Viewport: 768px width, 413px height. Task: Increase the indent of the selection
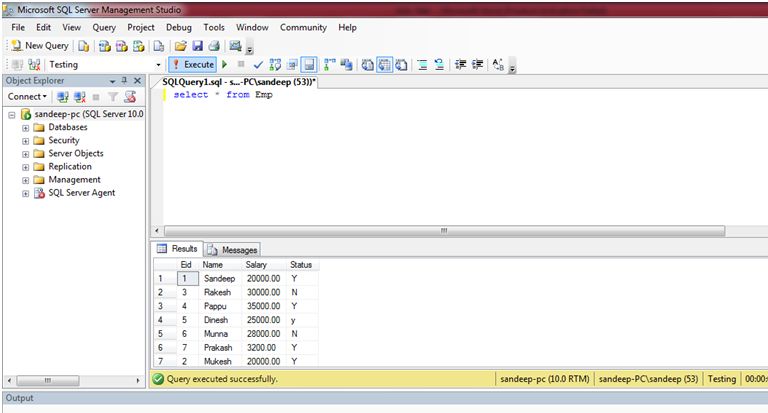click(x=478, y=65)
